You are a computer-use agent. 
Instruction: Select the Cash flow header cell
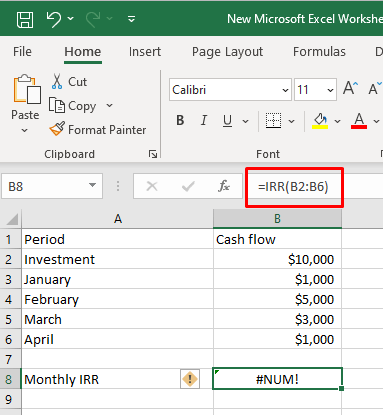[x=277, y=239]
